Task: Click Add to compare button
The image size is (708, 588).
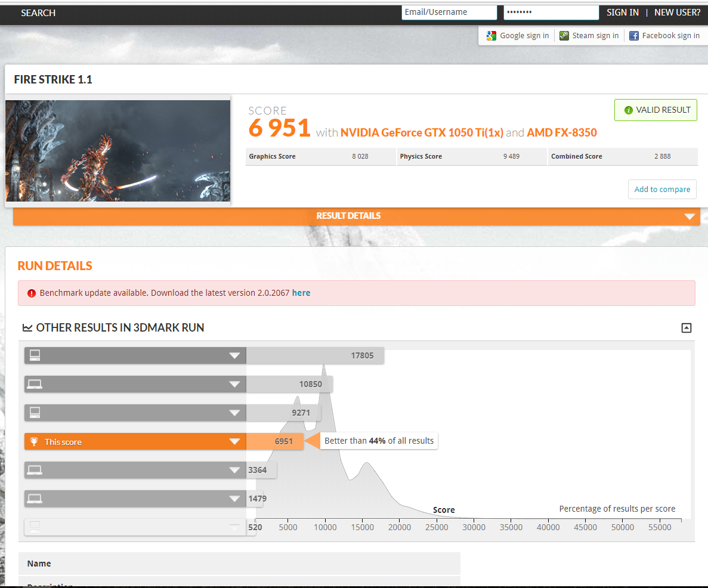Action: point(662,189)
